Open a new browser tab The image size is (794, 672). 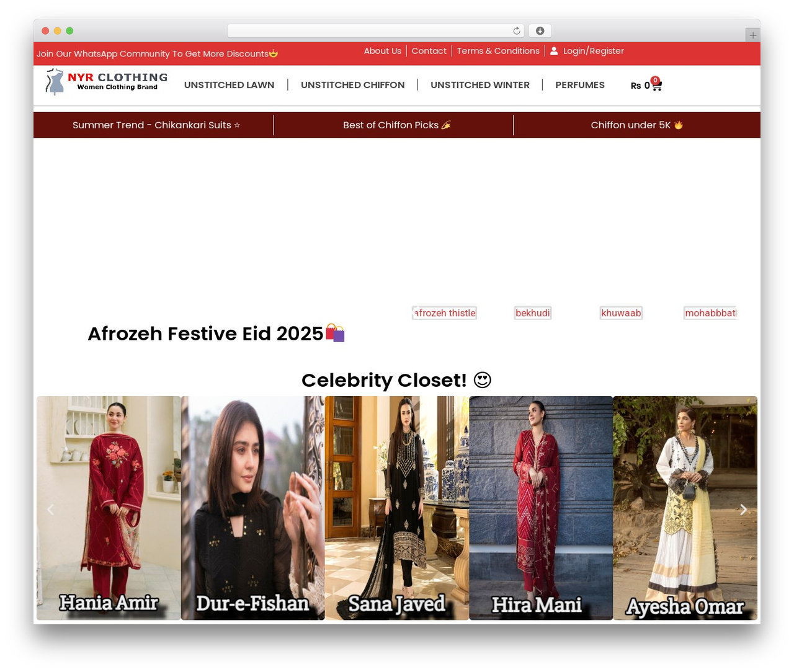click(x=752, y=35)
